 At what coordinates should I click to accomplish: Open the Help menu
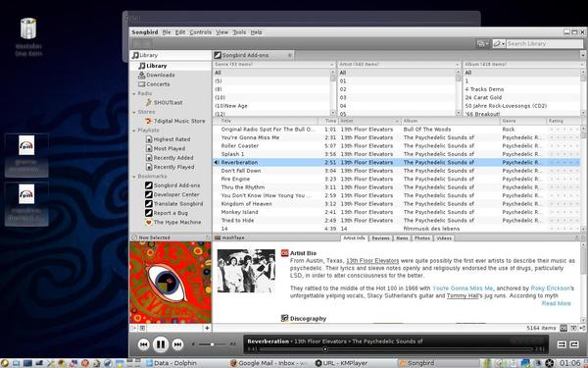[256, 32]
